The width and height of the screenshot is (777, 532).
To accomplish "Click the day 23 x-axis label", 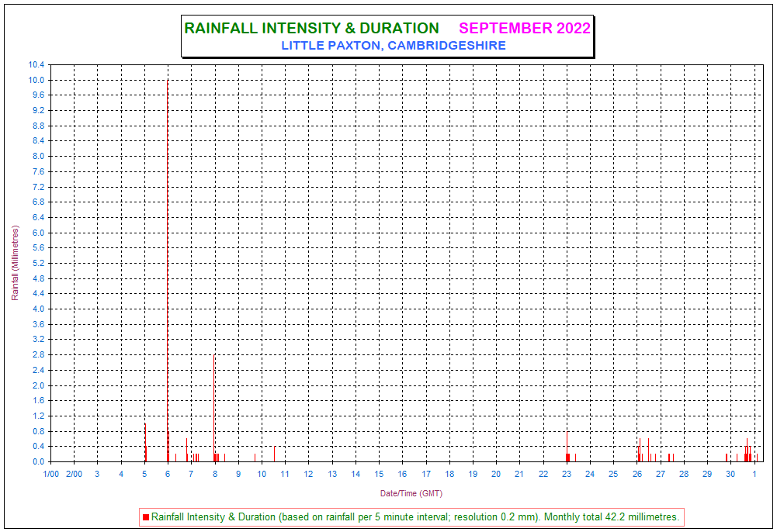I will (567, 474).
